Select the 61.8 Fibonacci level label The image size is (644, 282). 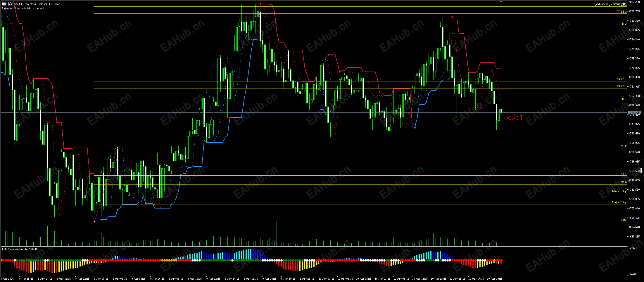coord(624,174)
